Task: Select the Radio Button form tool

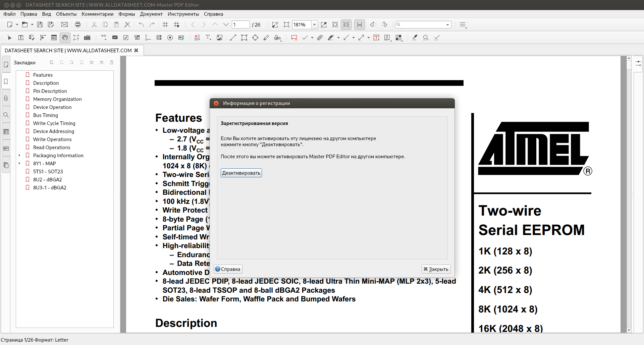Action: point(170,38)
